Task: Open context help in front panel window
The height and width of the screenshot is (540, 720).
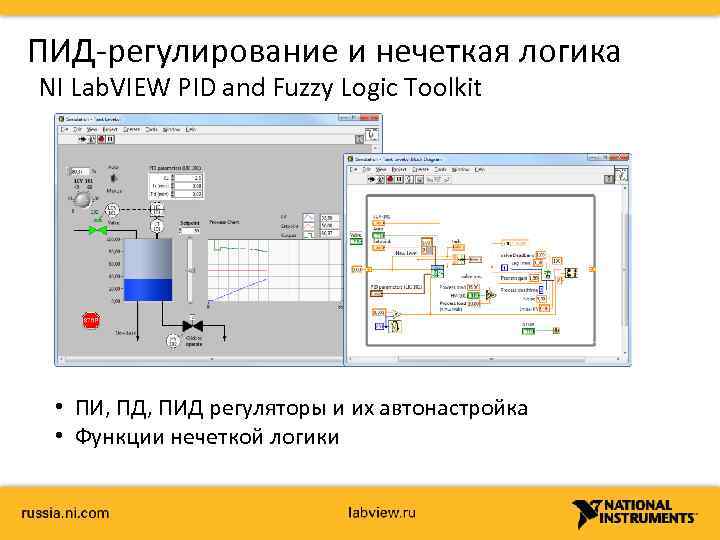Action: pos(360,139)
